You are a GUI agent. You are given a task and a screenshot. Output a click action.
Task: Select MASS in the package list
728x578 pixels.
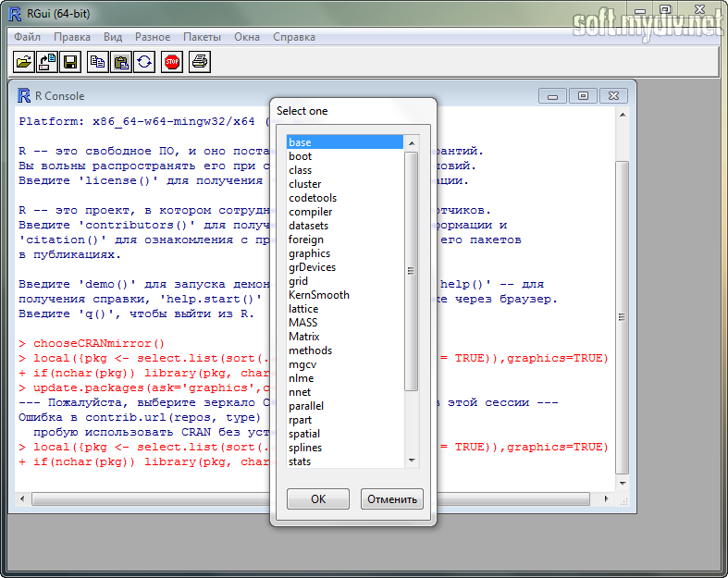[x=345, y=323]
